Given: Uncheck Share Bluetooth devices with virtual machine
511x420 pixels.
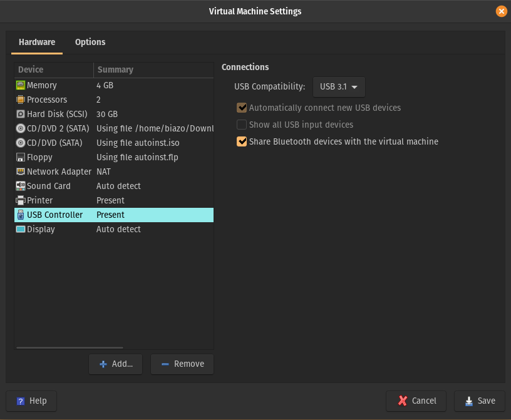Looking at the screenshot, I should [x=242, y=141].
